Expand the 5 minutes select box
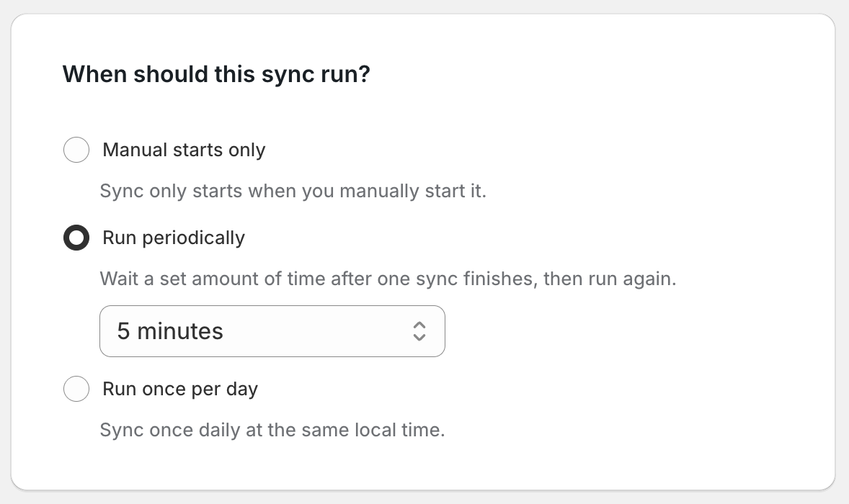This screenshot has width=849, height=504. (x=272, y=331)
